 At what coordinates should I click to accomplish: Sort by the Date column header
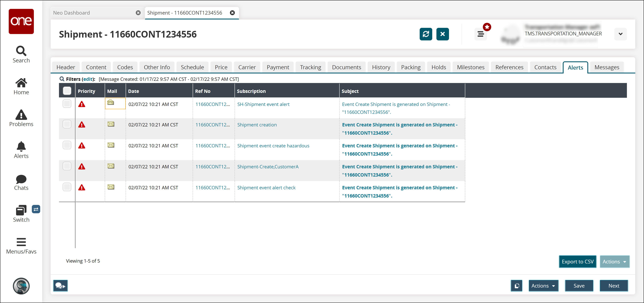pyautogui.click(x=134, y=91)
